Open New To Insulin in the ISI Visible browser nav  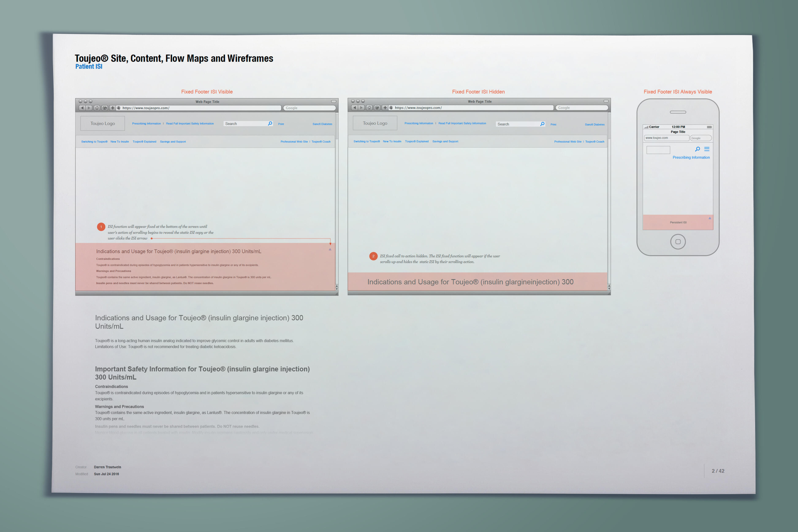click(120, 142)
